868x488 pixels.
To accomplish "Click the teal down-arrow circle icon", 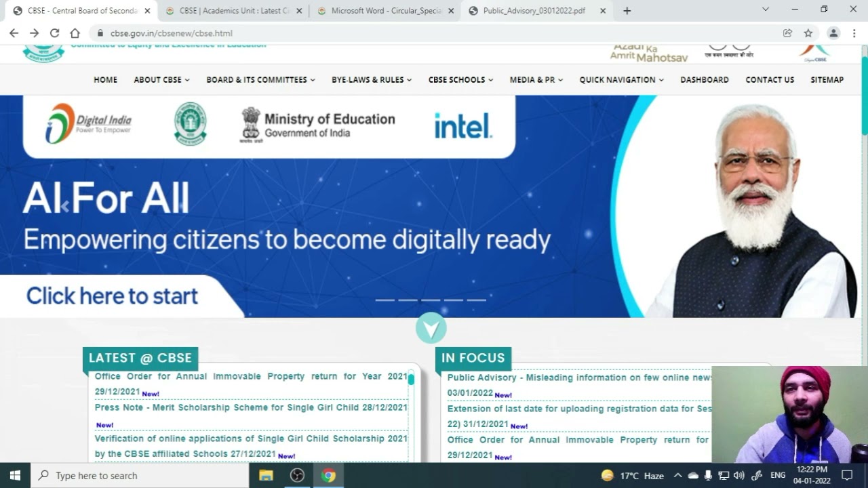I will [x=431, y=329].
